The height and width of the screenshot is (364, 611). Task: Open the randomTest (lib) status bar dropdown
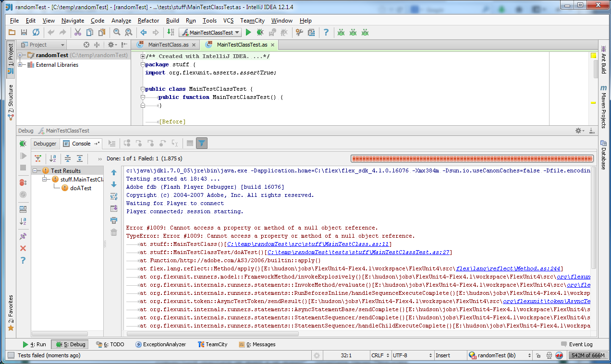click(500, 355)
